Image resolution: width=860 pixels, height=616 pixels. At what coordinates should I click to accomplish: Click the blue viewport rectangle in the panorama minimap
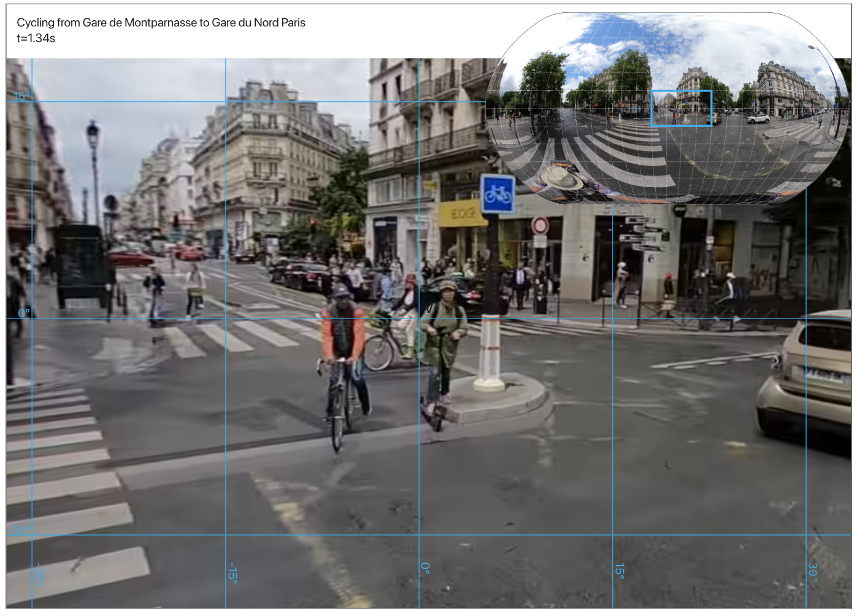pos(681,109)
